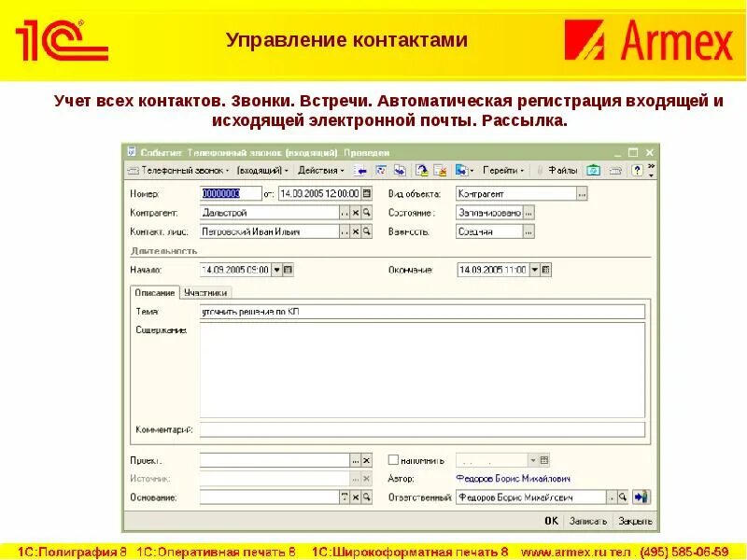Open Ответственный selection with ellipsis button

[612, 497]
